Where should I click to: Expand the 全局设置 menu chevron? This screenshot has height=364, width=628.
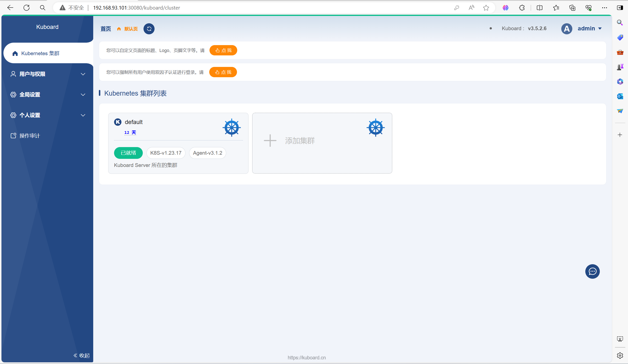pyautogui.click(x=83, y=95)
